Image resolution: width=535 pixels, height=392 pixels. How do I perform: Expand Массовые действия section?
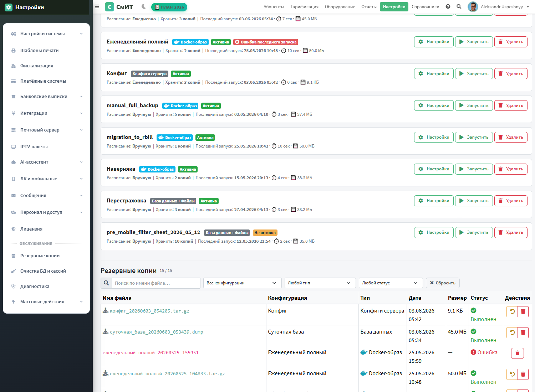(46, 302)
